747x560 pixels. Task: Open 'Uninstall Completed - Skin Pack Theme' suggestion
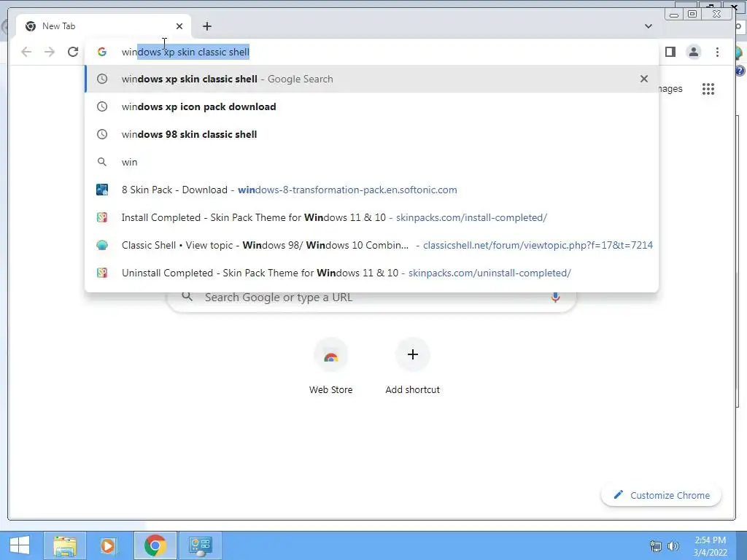[x=371, y=273]
